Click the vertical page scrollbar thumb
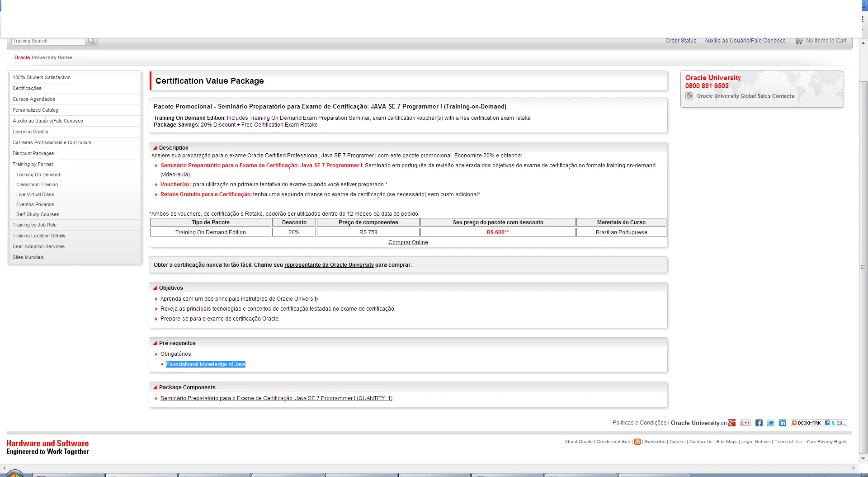The image size is (868, 477). coord(863,267)
